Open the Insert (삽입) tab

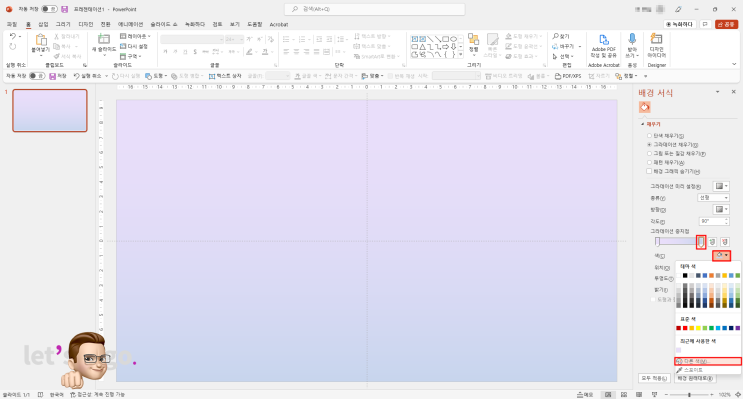point(43,24)
